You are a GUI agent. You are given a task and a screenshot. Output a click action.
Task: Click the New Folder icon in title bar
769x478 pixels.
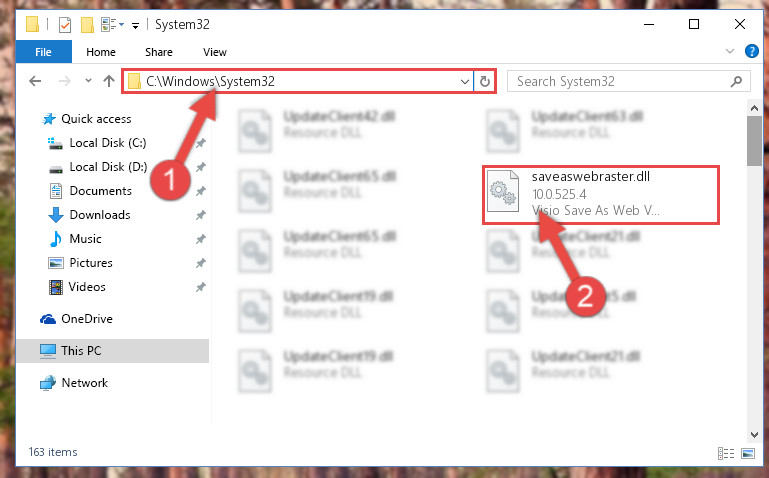tap(87, 25)
